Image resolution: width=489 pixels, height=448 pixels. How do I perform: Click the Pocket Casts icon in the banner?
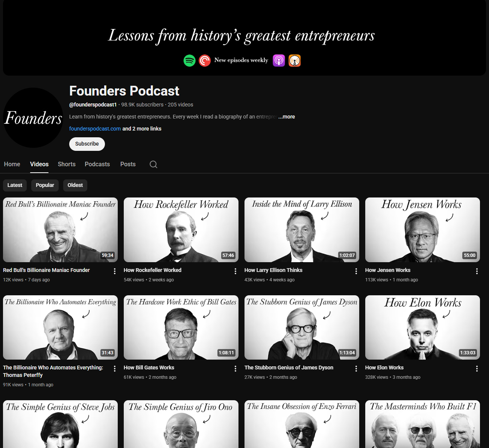(205, 61)
